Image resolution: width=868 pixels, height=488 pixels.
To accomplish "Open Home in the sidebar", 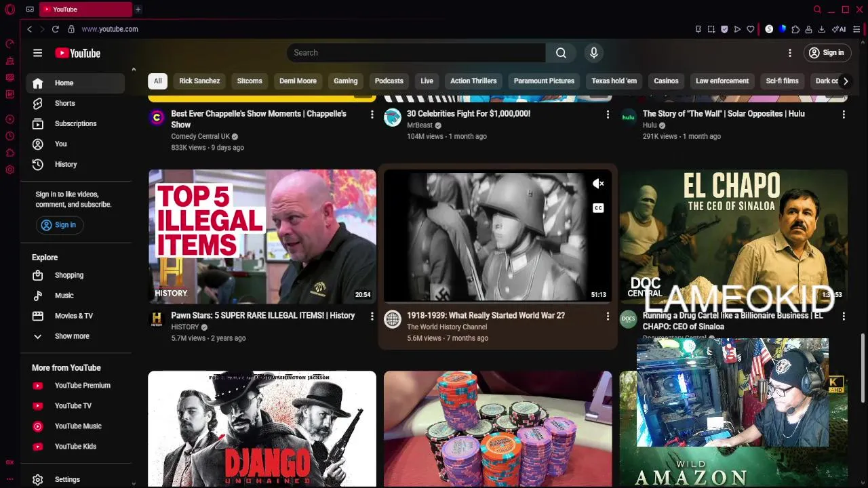I will point(75,83).
